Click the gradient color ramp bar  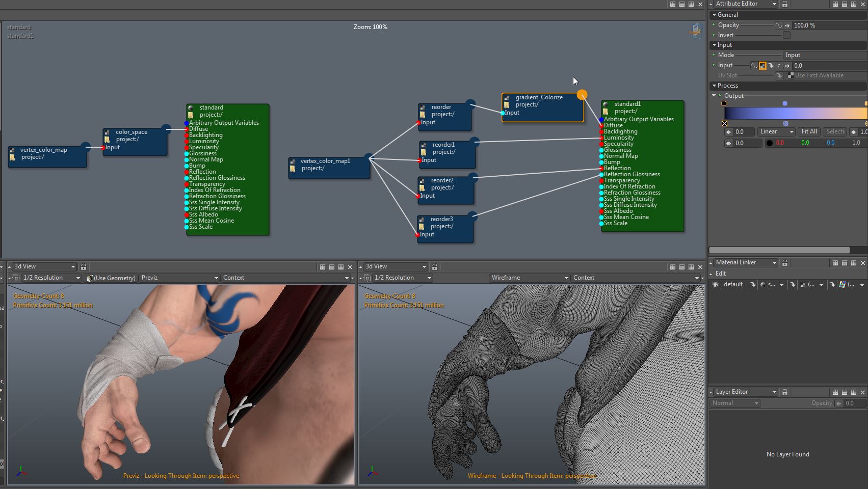click(x=794, y=113)
